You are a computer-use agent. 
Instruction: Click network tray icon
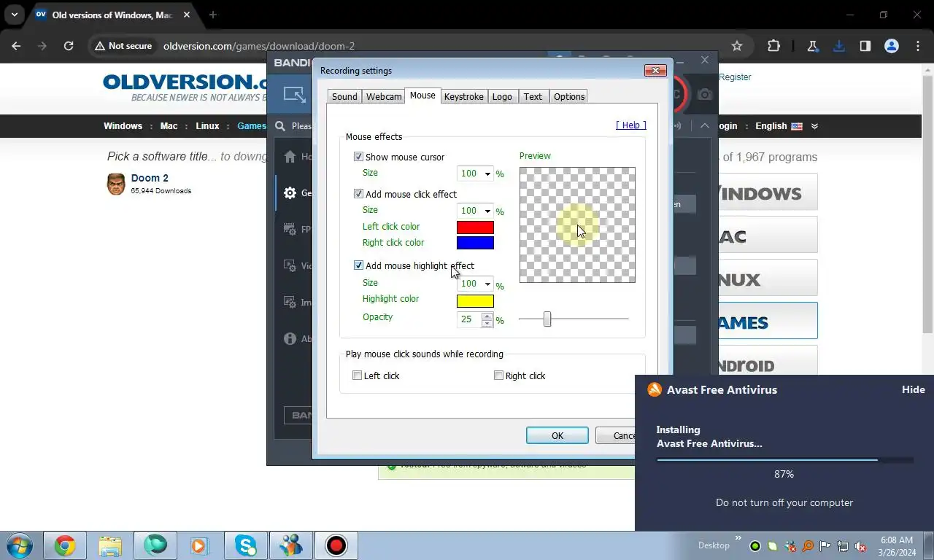coord(843,546)
